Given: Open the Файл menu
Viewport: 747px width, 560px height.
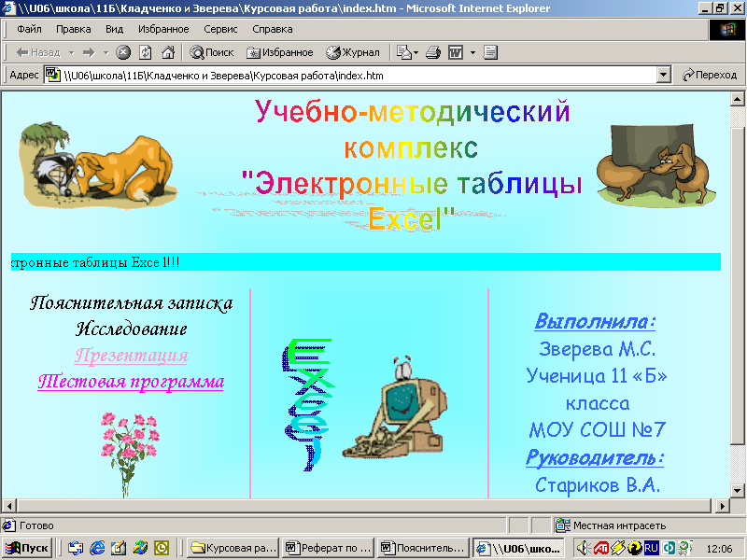Looking at the screenshot, I should (x=29, y=29).
